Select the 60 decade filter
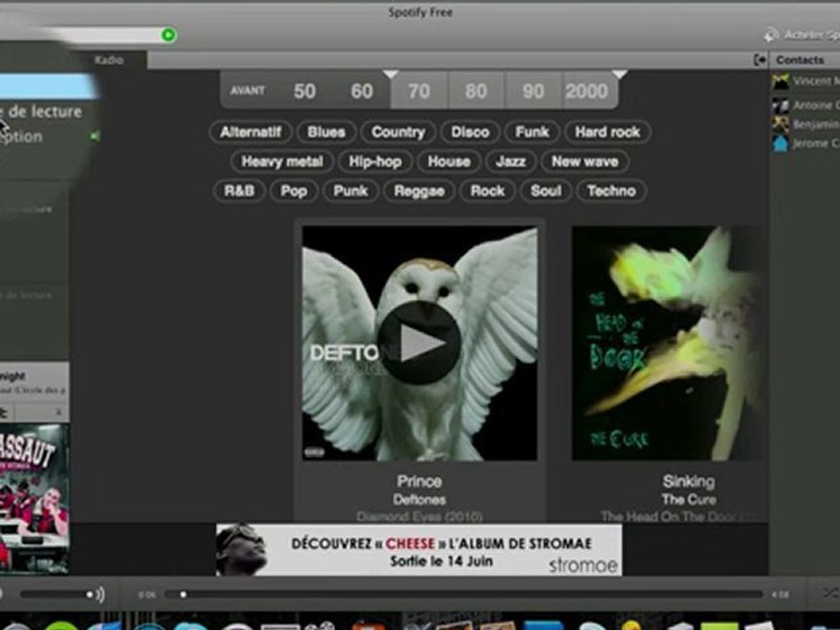 (361, 91)
